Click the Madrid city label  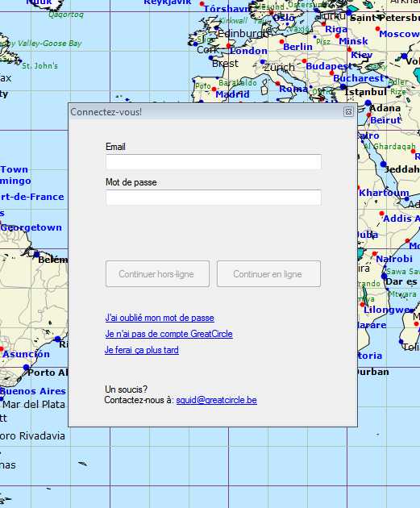click(x=232, y=94)
